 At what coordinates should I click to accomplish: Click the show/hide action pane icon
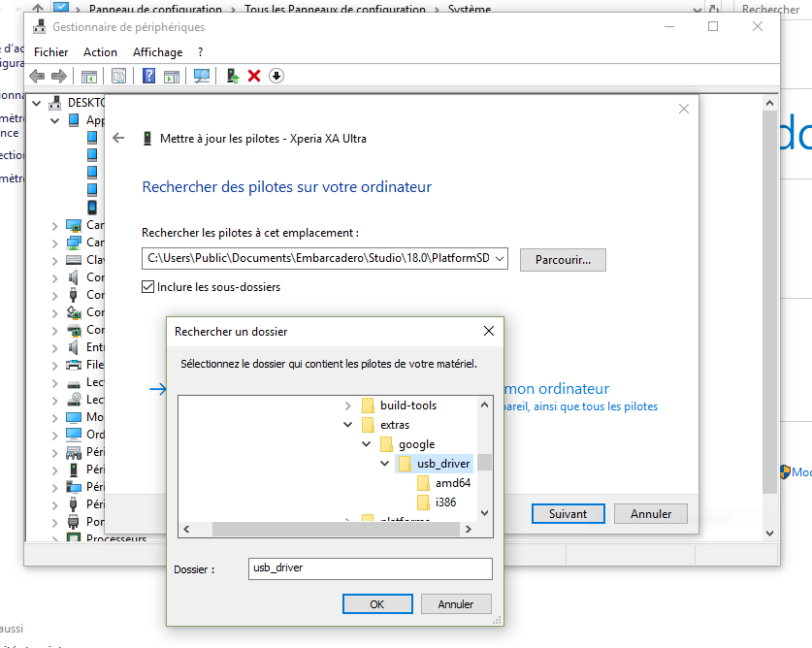click(172, 76)
